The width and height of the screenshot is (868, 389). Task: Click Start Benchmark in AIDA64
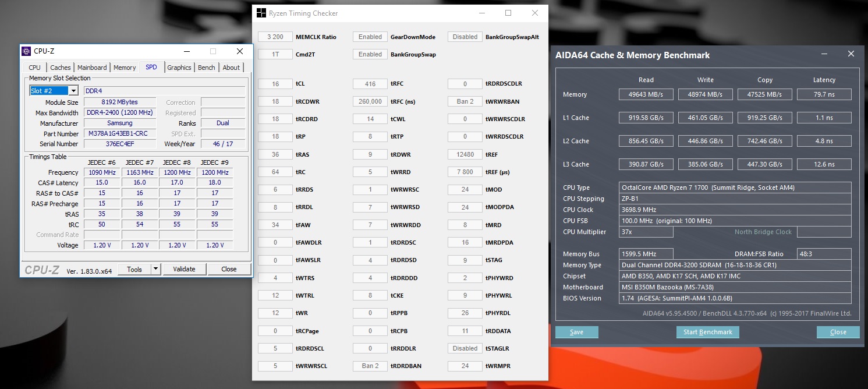click(708, 332)
